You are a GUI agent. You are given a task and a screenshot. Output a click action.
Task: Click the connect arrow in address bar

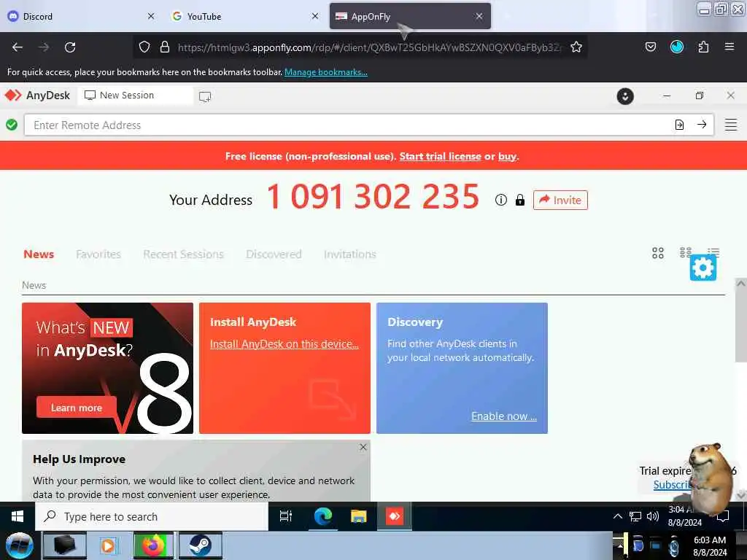tap(702, 125)
